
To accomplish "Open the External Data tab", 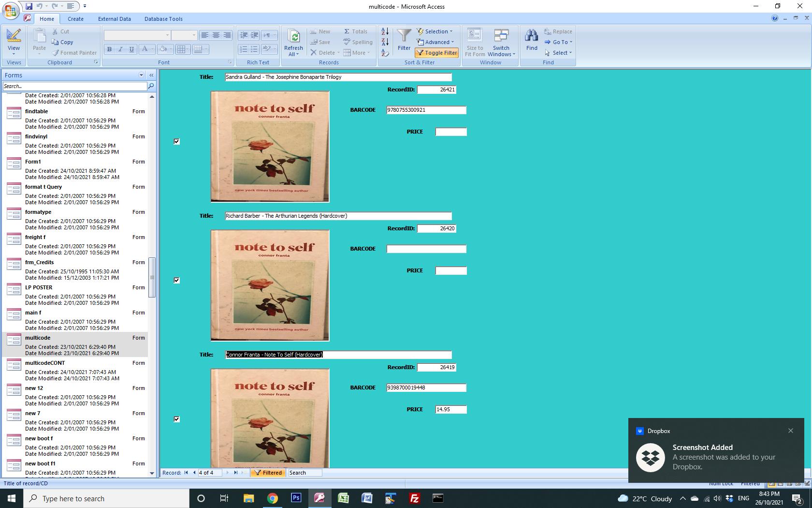I will [115, 19].
